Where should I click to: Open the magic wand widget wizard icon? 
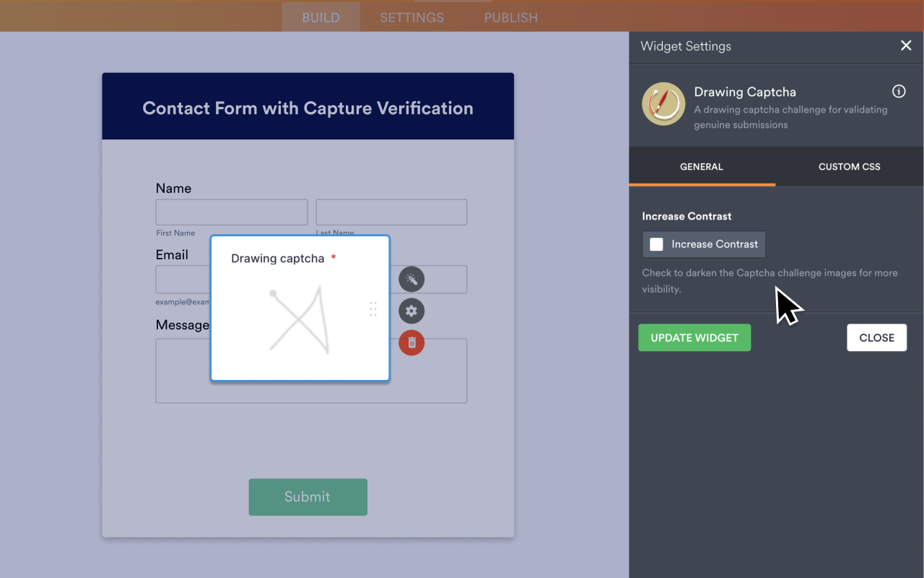point(411,279)
